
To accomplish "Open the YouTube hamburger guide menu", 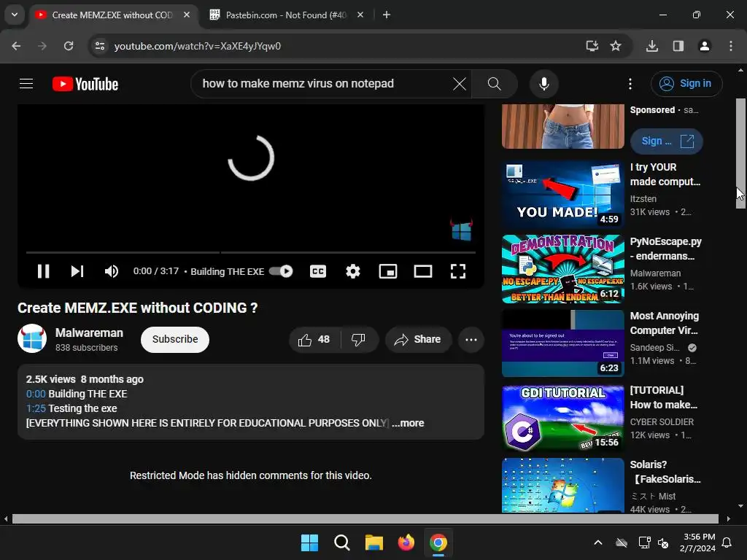I will [26, 84].
